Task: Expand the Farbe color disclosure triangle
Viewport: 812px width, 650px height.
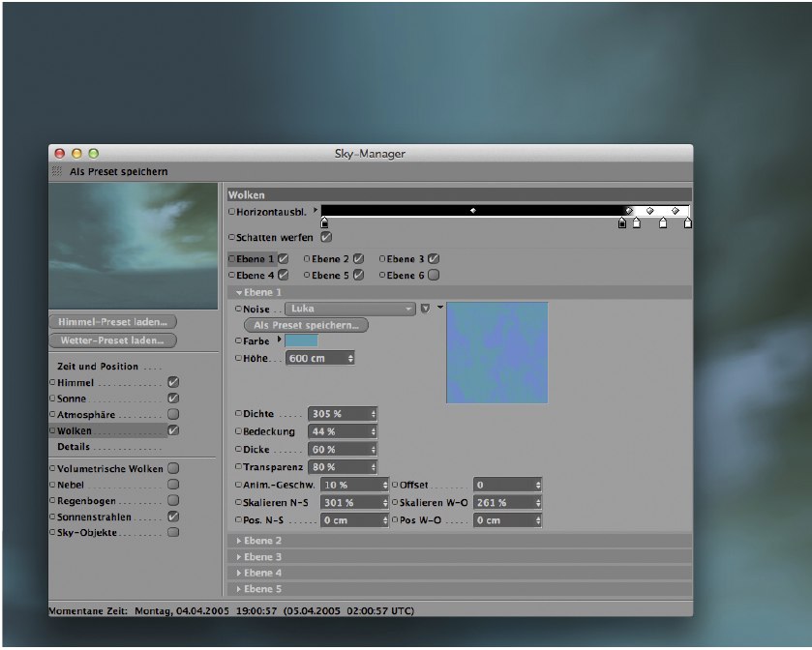Action: pyautogui.click(x=279, y=340)
